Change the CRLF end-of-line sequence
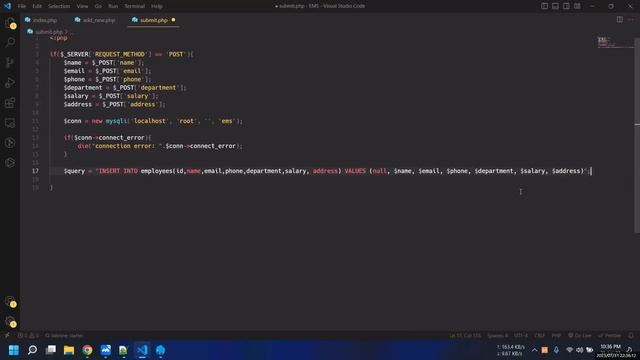The height and width of the screenshot is (360, 640). [540, 336]
